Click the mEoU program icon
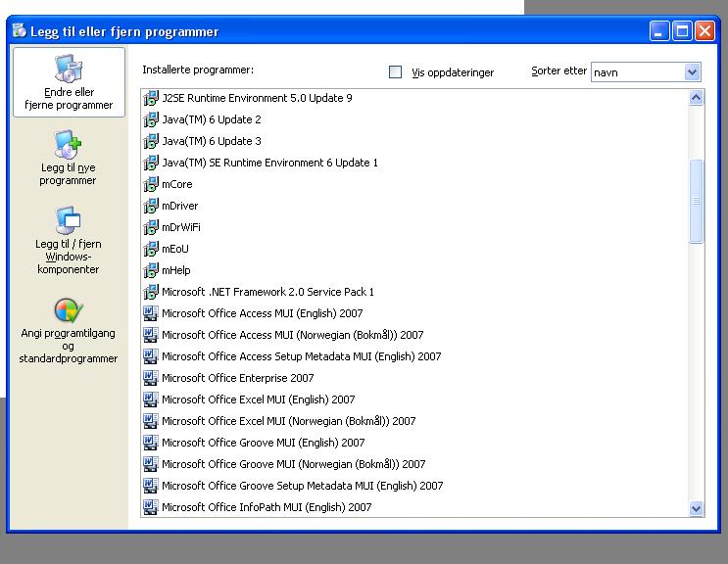 151,249
